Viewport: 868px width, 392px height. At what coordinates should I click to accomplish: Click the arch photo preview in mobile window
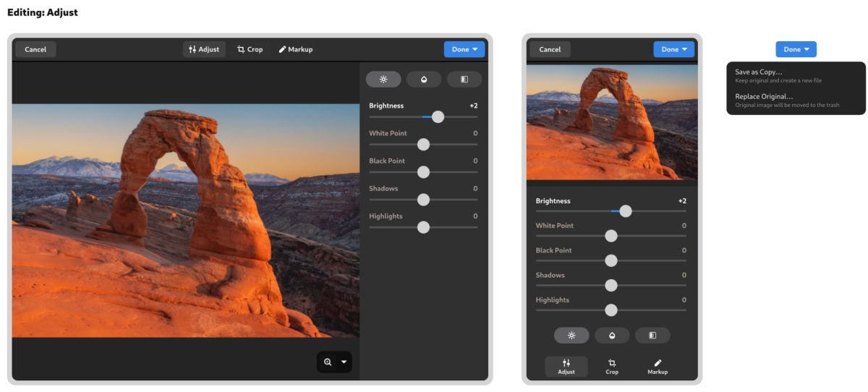tap(612, 123)
